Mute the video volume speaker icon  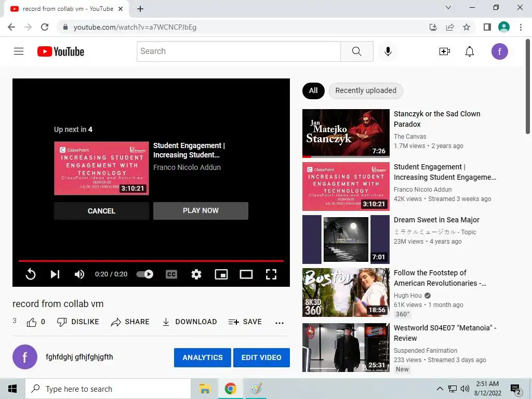[x=79, y=274]
